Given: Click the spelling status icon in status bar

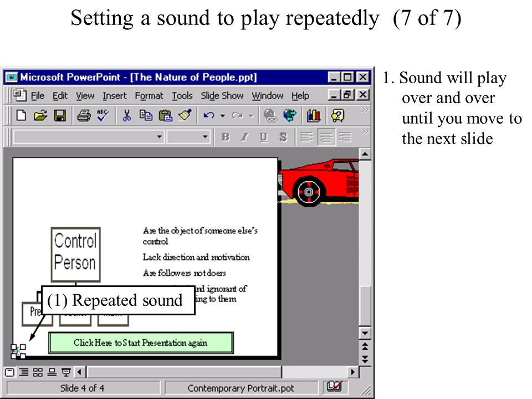Looking at the screenshot, I should [x=335, y=386].
